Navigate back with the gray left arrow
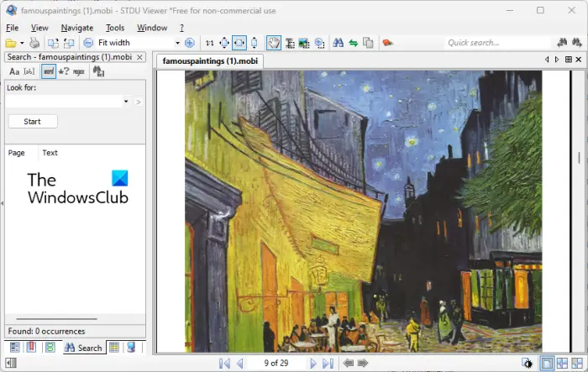The height and width of the screenshot is (372, 588). pyautogui.click(x=349, y=363)
